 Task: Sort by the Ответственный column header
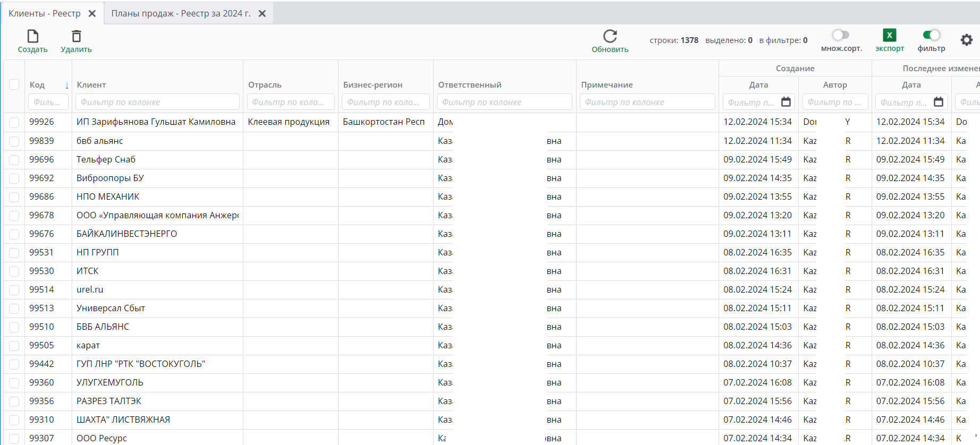tap(470, 85)
